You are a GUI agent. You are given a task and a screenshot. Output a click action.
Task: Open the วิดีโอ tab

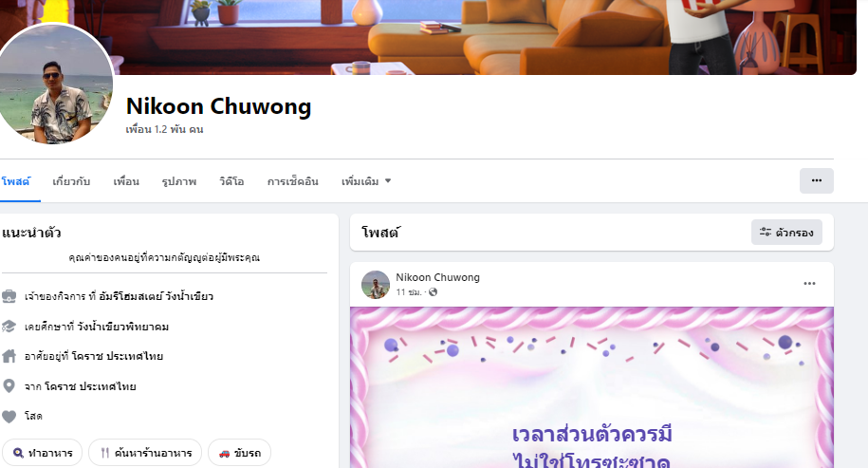tap(231, 181)
